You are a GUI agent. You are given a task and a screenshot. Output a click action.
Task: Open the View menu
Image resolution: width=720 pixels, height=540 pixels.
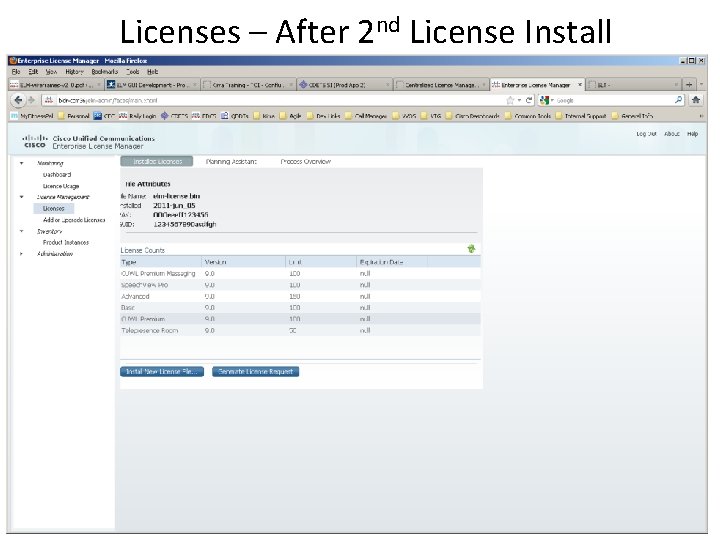point(51,72)
